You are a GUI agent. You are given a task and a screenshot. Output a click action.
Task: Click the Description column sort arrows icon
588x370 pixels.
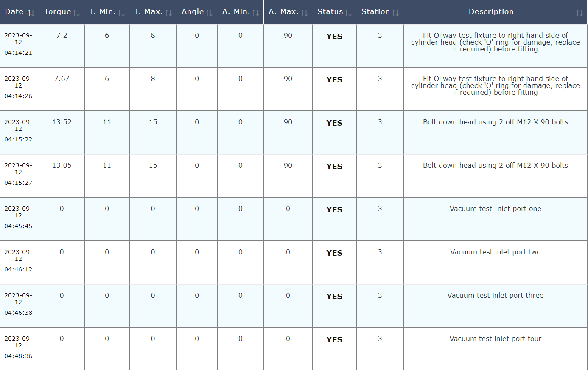[x=579, y=13]
